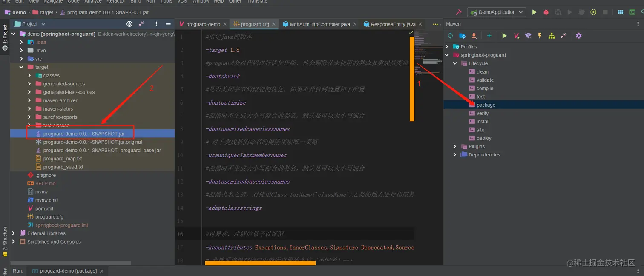Generate sources and update folders in Maven
This screenshot has height=276, width=644.
[x=462, y=36]
